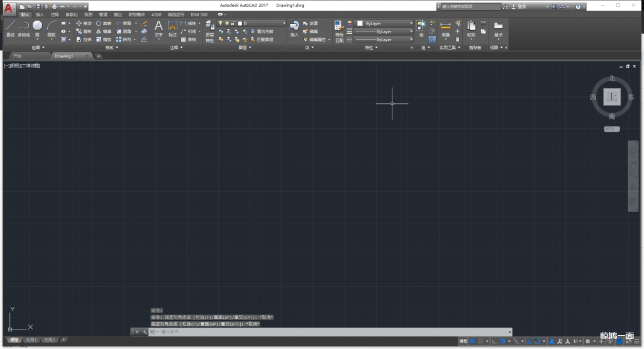Toggle grid display in status bar

(473, 341)
